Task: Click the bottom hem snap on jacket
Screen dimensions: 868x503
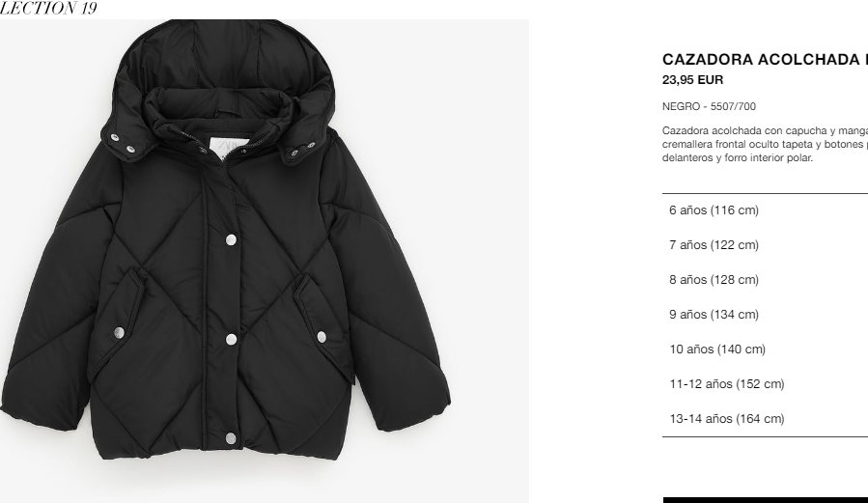Action: coord(231,439)
